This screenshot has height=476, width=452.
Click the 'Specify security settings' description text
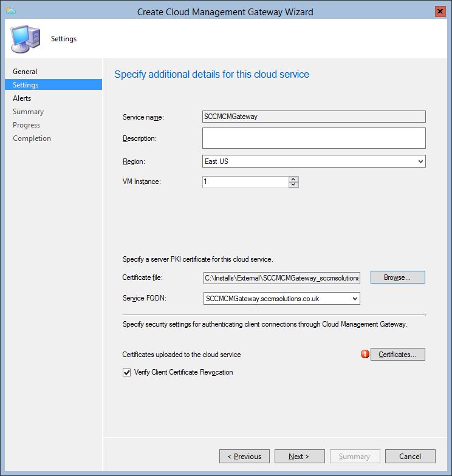pos(265,324)
